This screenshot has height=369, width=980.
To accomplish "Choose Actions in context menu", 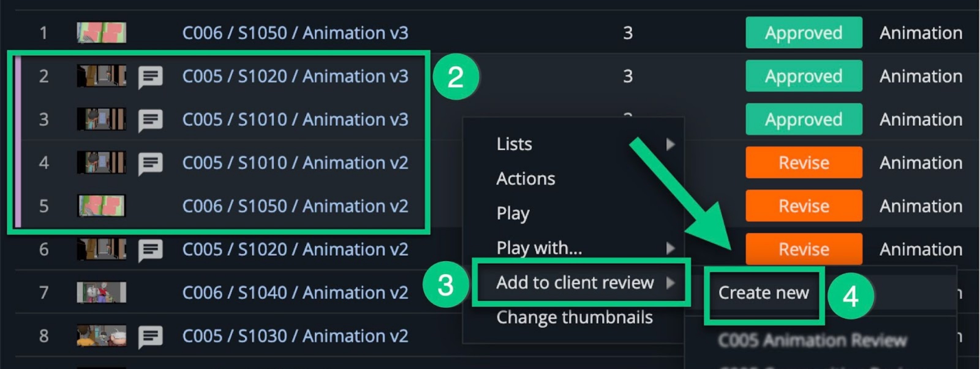I will (526, 179).
